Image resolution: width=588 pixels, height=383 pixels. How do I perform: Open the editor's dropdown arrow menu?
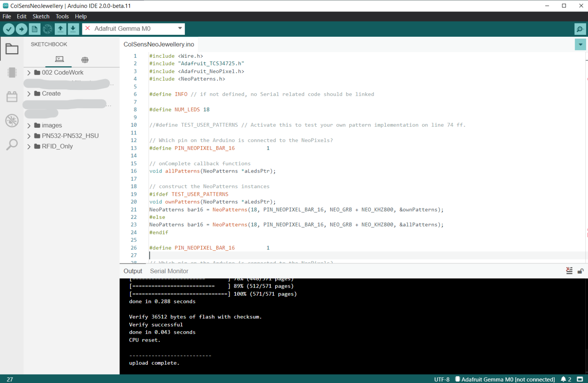[x=580, y=44]
